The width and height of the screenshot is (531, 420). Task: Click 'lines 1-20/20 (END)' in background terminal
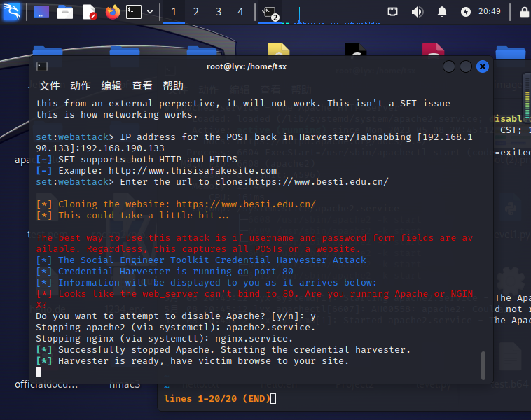tap(217, 399)
